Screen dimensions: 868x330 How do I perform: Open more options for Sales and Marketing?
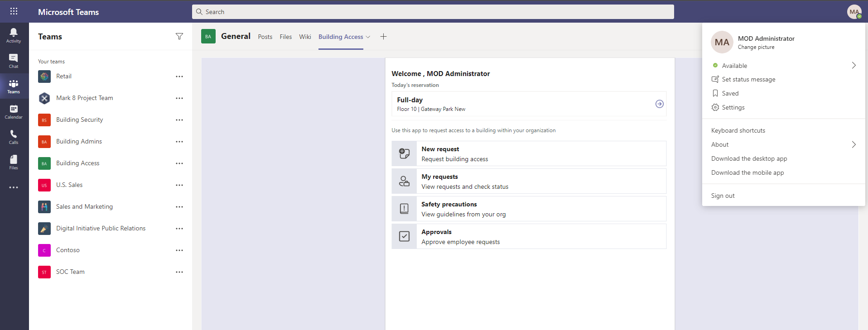[179, 207]
